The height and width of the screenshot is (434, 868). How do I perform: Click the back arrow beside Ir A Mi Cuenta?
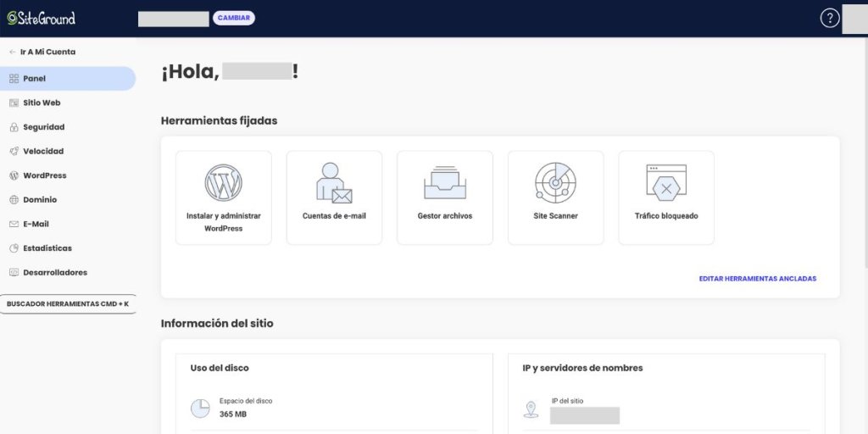(13, 52)
